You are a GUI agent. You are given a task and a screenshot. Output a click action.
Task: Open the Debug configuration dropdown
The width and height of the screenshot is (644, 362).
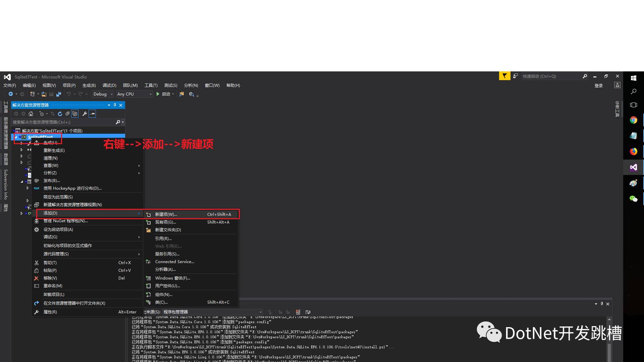pyautogui.click(x=103, y=94)
